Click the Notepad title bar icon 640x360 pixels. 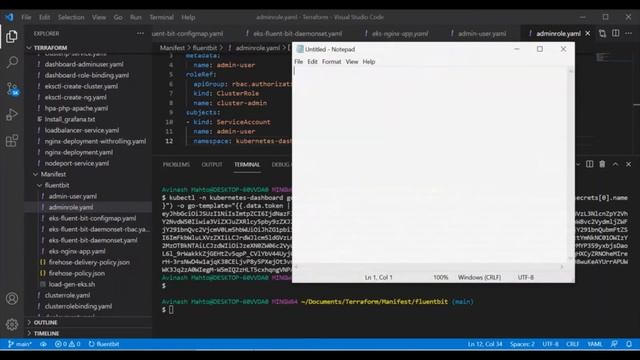click(300, 49)
